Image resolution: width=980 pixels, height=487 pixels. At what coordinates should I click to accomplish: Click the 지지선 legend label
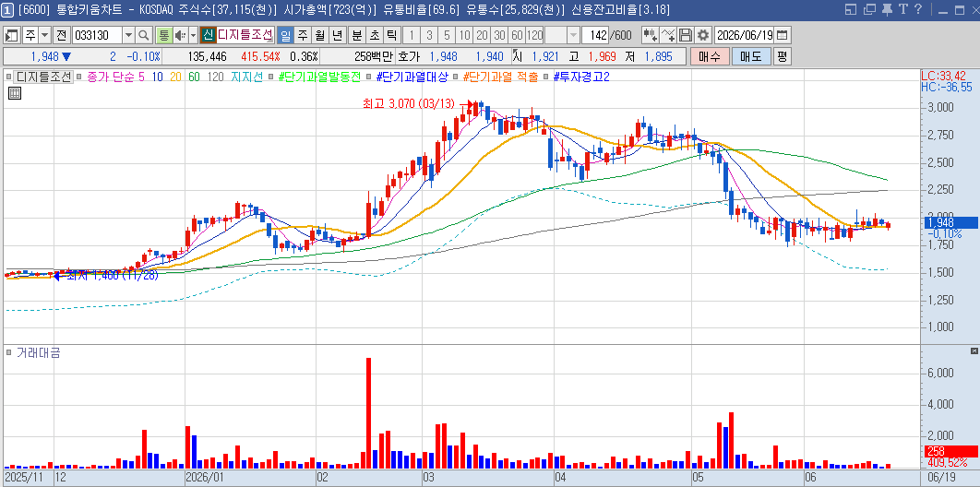pos(247,77)
